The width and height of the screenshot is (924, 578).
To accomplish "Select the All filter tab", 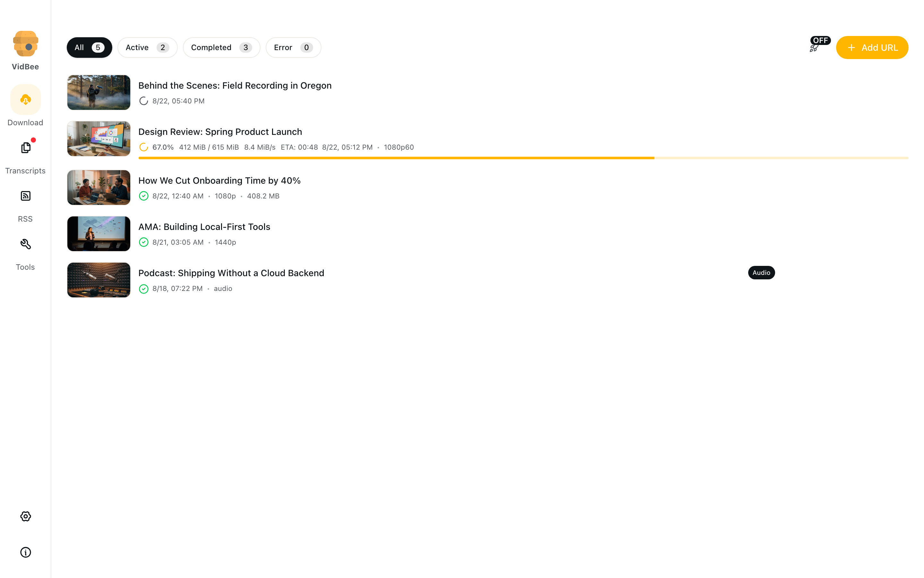I will (89, 48).
